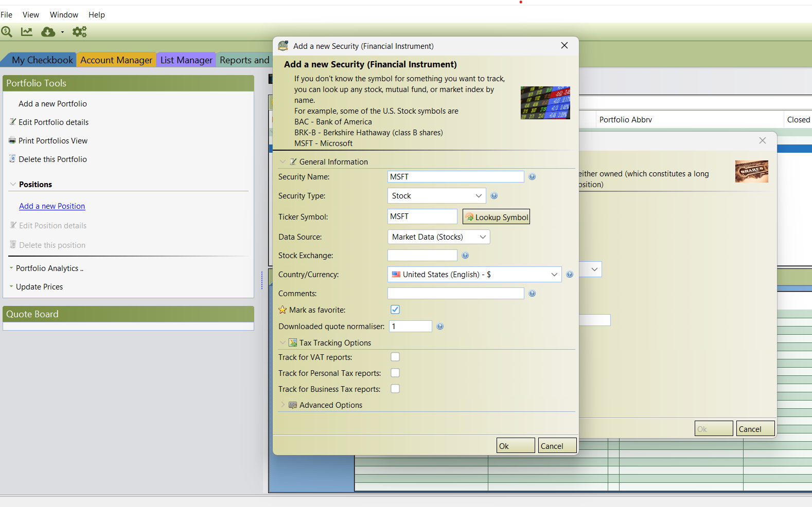The image size is (812, 507).
Task: Open settings via the gears toolbar icon
Action: click(x=80, y=32)
